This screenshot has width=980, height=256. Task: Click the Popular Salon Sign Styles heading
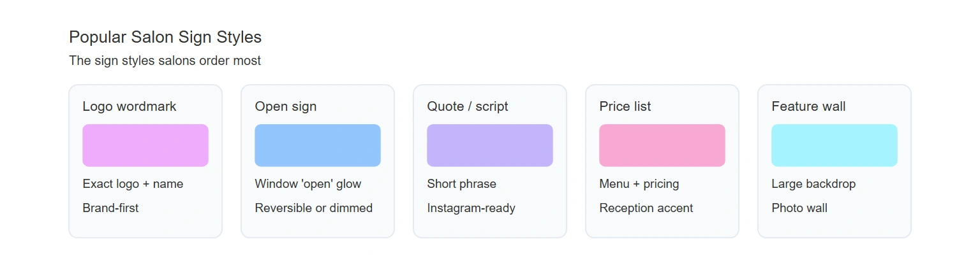click(x=165, y=37)
